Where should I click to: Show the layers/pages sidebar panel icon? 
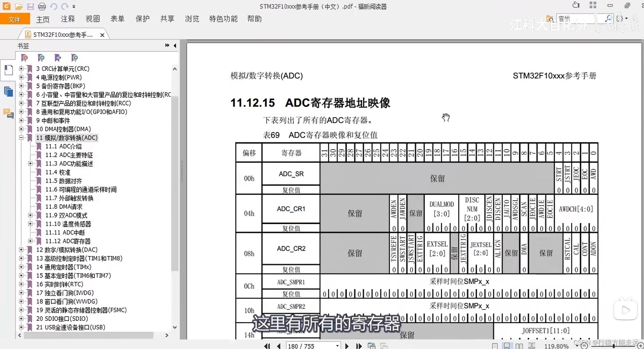tap(9, 92)
